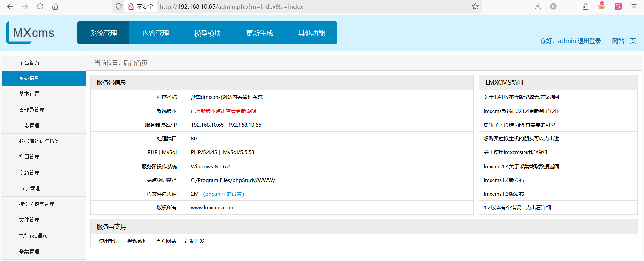Click the browser back arrow
Image resolution: width=644 pixels, height=261 pixels.
point(10,6)
